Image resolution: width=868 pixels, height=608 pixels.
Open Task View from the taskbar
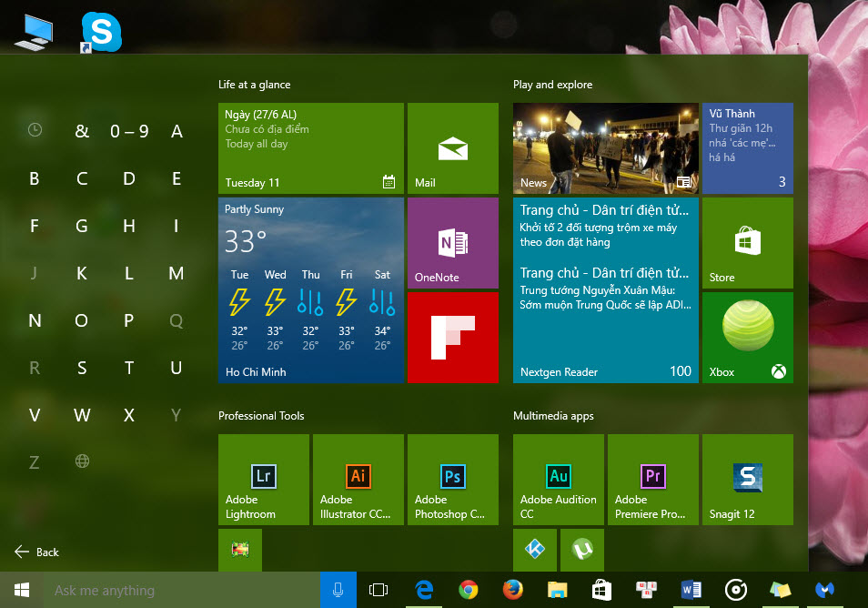(378, 590)
